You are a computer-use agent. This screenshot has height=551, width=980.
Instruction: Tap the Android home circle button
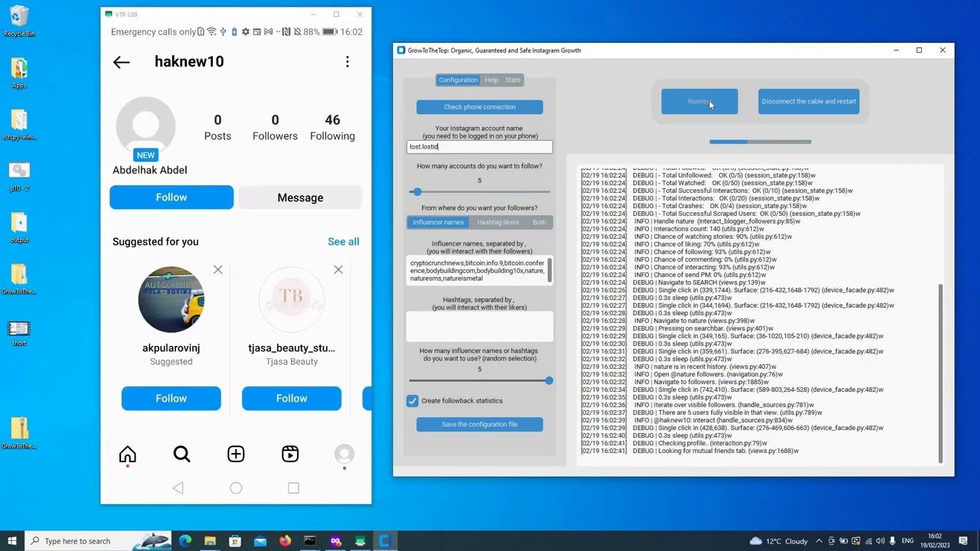coord(236,488)
